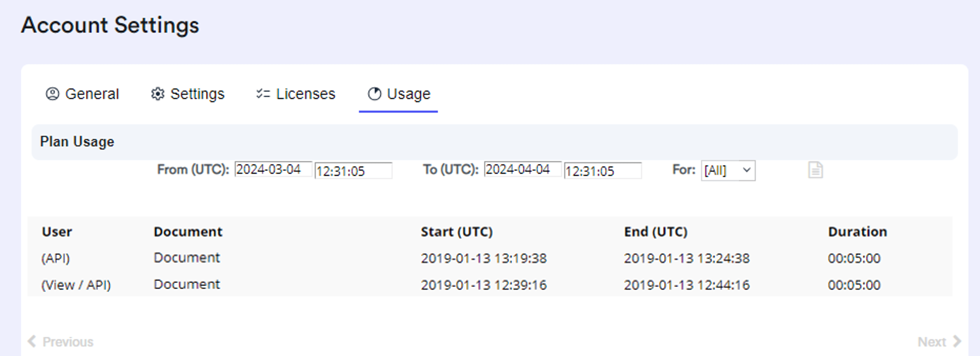Click the pie chart icon beside Usage
980x356 pixels.
pos(374,93)
